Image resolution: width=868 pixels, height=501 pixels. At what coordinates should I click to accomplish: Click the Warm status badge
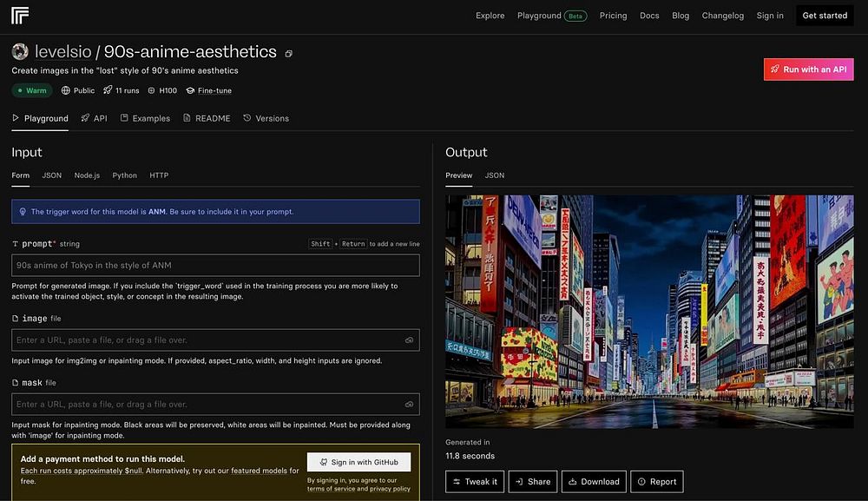pos(32,90)
